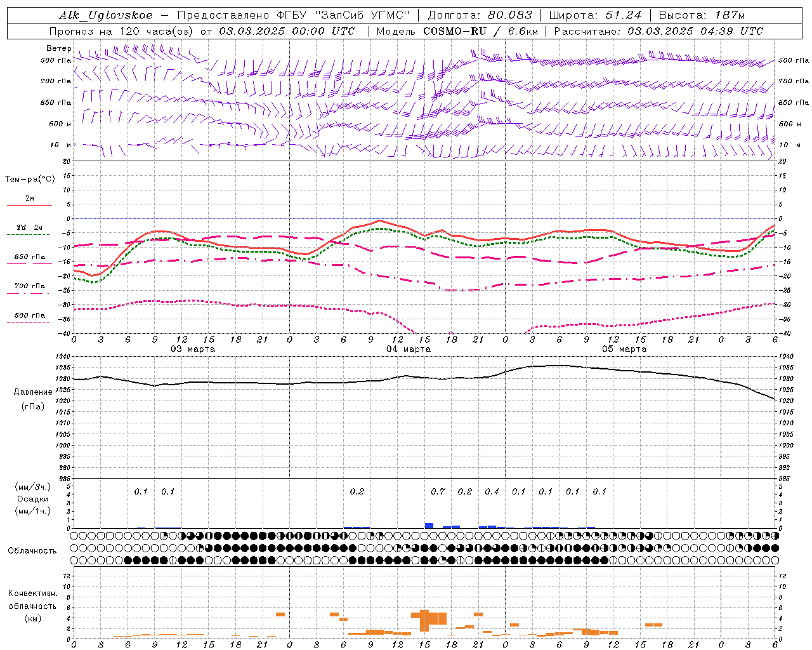Click the "Широта: 51.24" header field

[595, 15]
